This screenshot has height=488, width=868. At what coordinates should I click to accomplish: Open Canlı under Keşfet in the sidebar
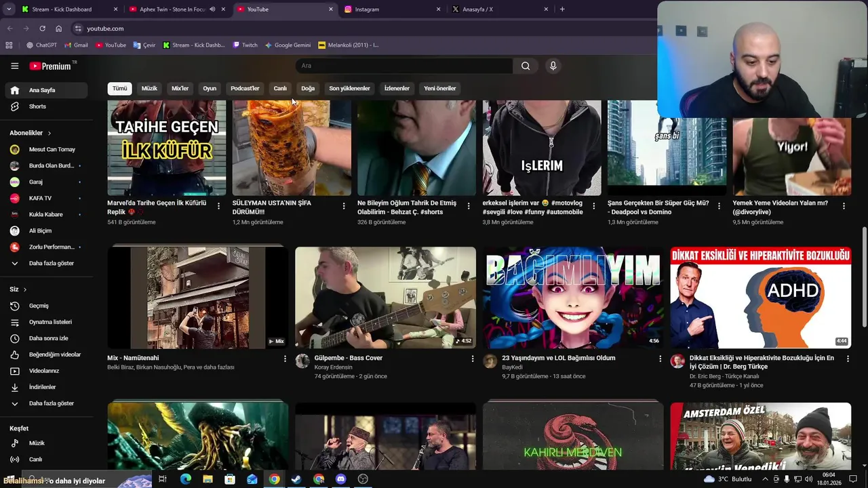pos(46,460)
